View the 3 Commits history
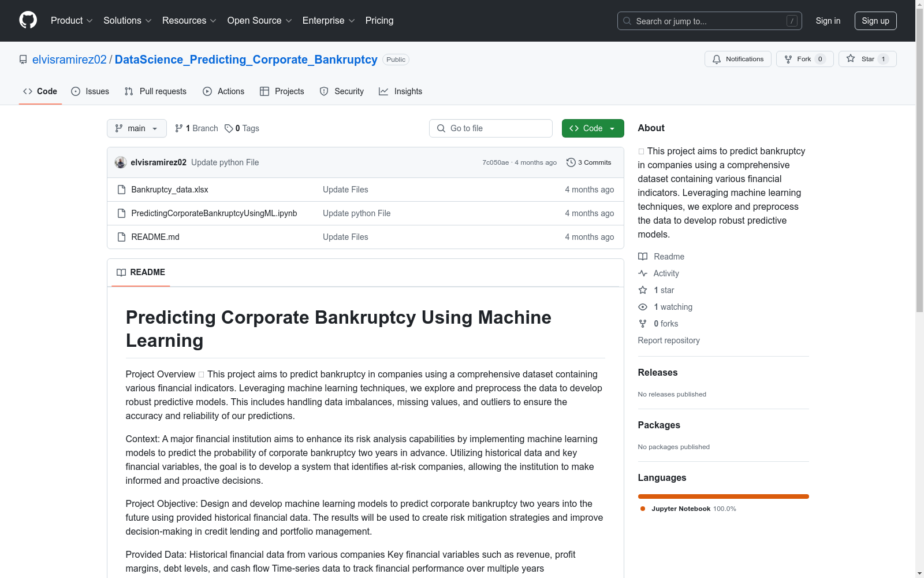 (589, 162)
